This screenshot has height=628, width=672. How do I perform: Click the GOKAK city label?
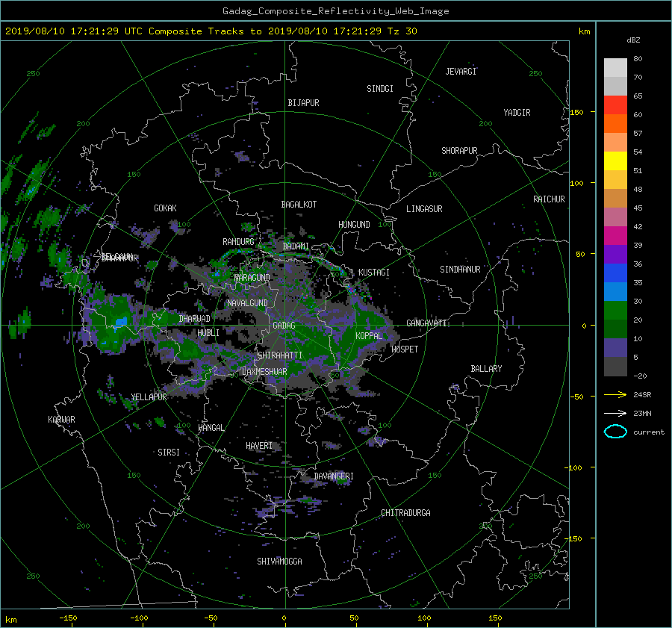[165, 208]
